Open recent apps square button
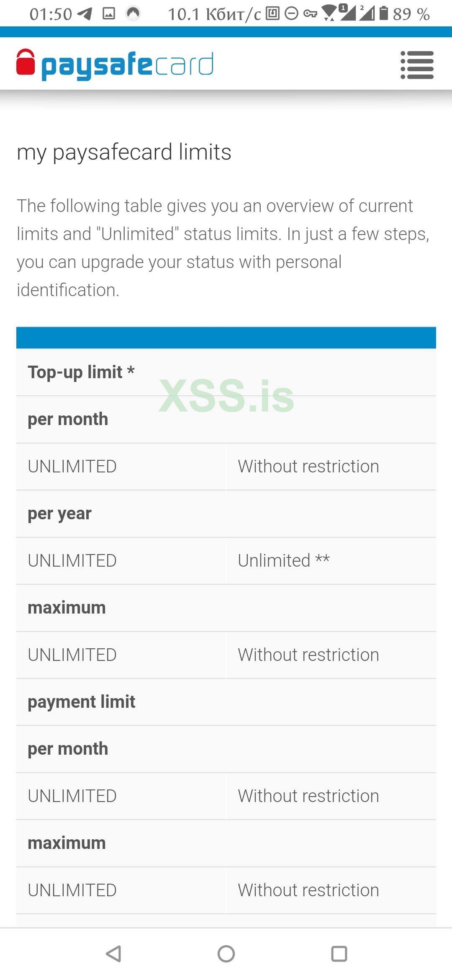 [x=339, y=954]
